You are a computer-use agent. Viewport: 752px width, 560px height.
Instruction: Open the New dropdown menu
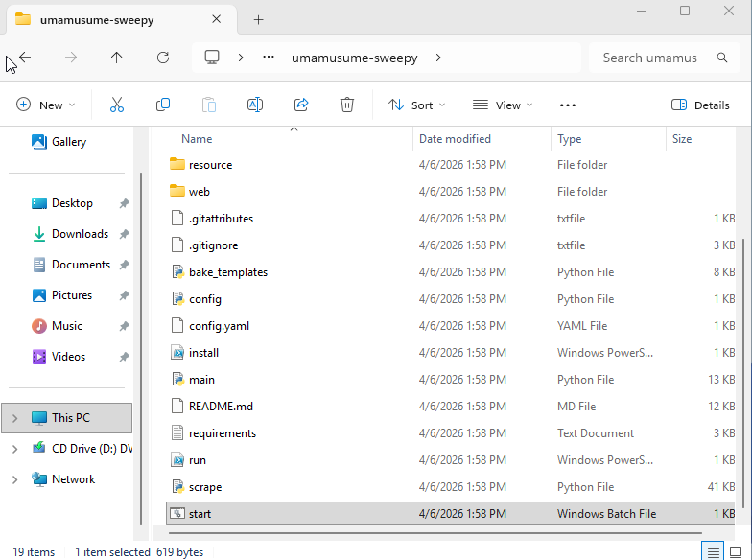click(x=46, y=105)
